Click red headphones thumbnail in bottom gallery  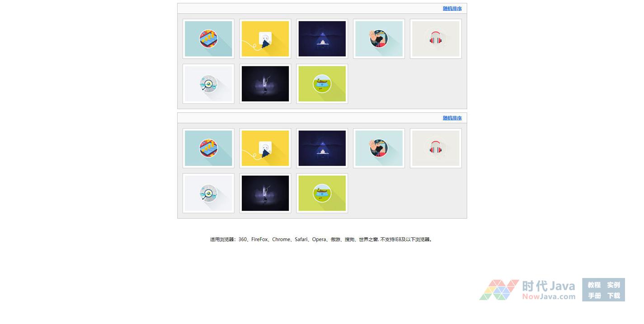(x=436, y=148)
